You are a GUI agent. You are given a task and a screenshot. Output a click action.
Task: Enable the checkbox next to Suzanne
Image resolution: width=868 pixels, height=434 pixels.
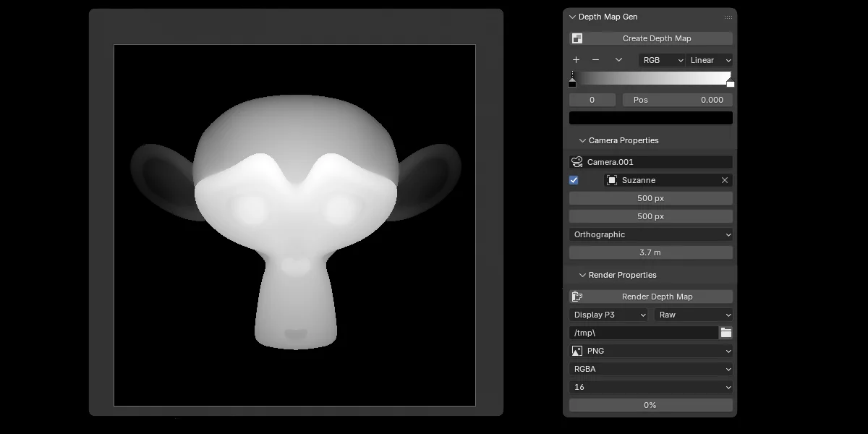point(573,179)
